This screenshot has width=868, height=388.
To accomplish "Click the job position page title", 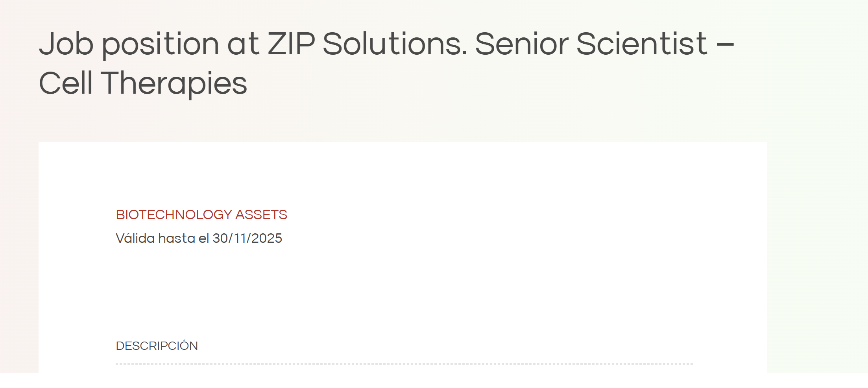I will (x=386, y=63).
